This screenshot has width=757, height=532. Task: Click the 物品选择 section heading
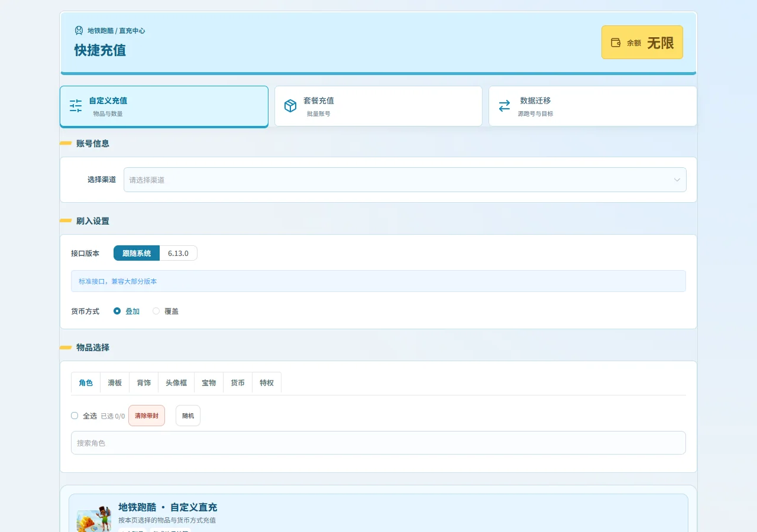coord(93,347)
